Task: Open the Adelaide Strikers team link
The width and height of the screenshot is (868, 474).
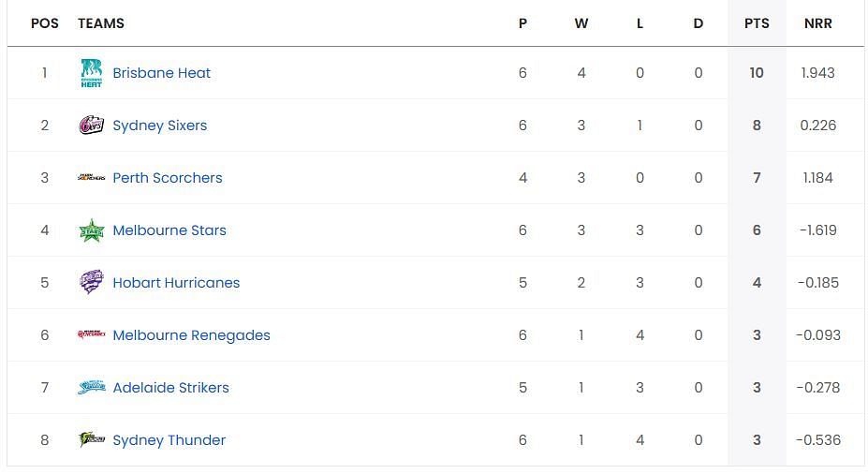Action: click(171, 388)
